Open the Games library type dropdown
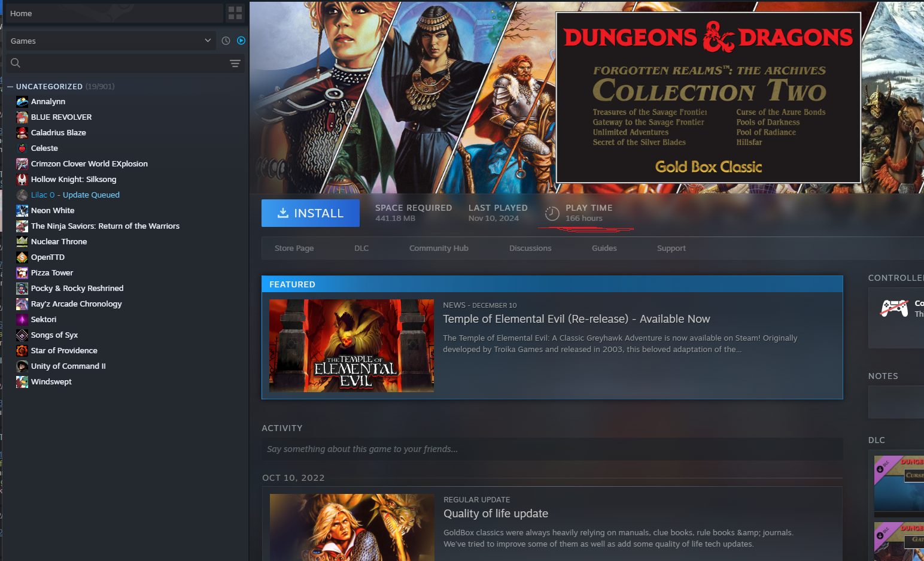Viewport: 924px width, 561px height. point(111,41)
